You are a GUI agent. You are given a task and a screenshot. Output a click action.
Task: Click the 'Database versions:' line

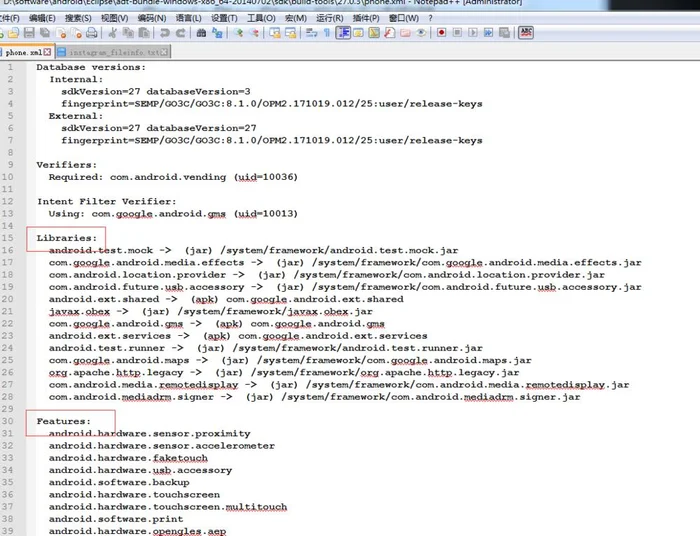pos(91,67)
